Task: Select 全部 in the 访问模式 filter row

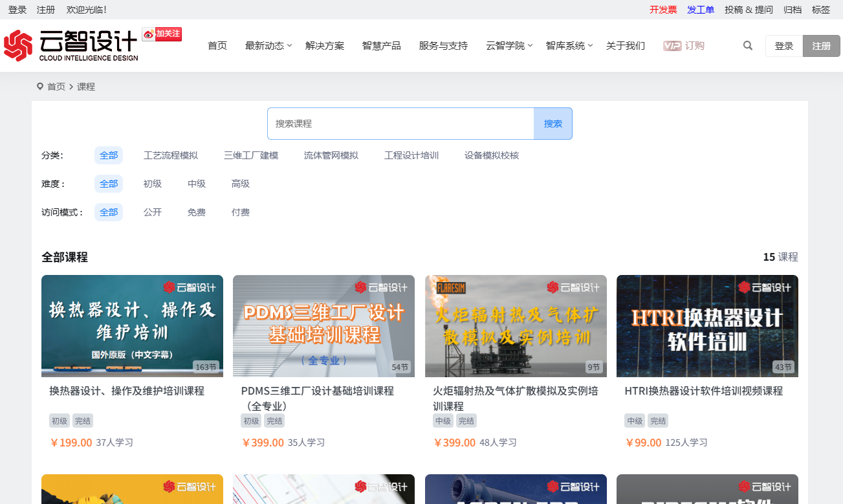Action: point(109,212)
